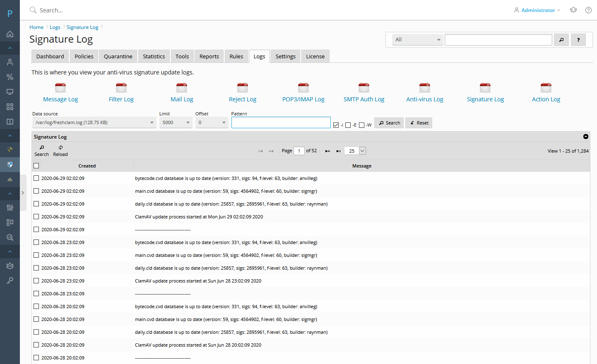Screen dimensions: 597x364
Task: Open the blocks layout icon in the sidebar
Action: tap(10, 223)
